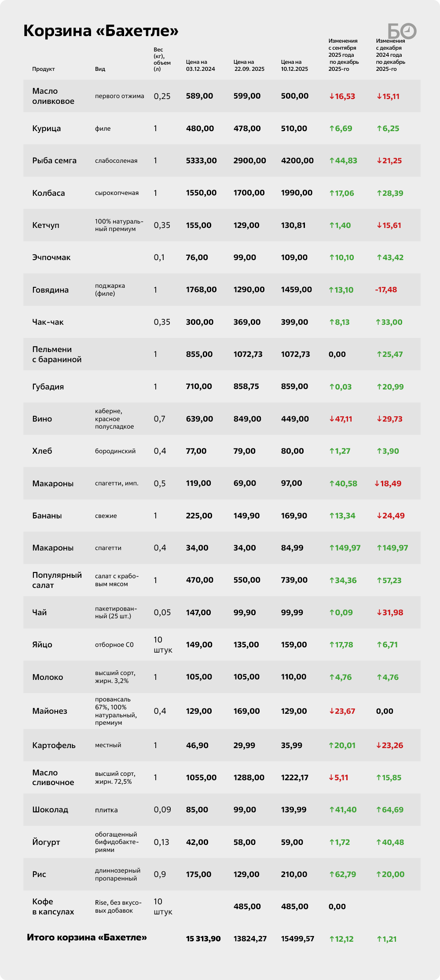Screen dimensions: 440x980
Task: Click price 1990,00 in Колбаса row
Action: pos(297,193)
